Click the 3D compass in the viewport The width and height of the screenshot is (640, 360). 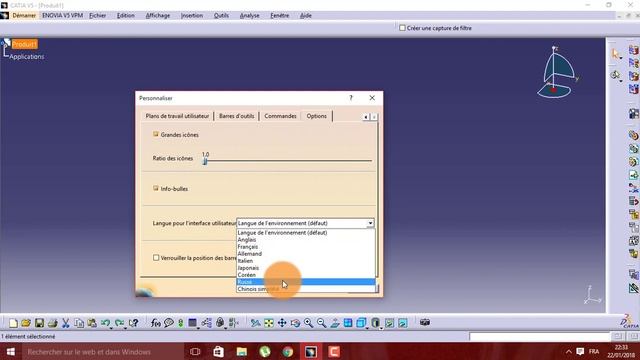pos(556,72)
